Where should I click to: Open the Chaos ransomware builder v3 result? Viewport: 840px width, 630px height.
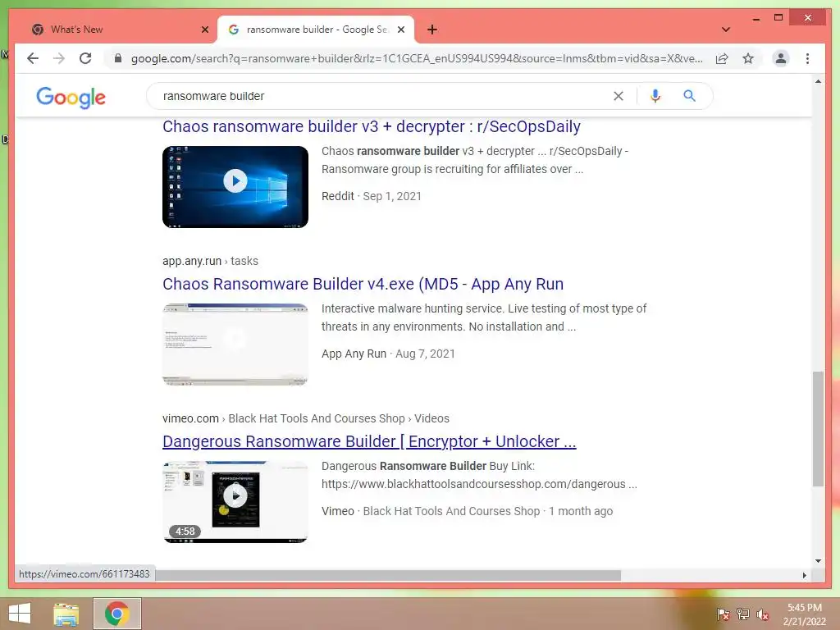tap(372, 126)
